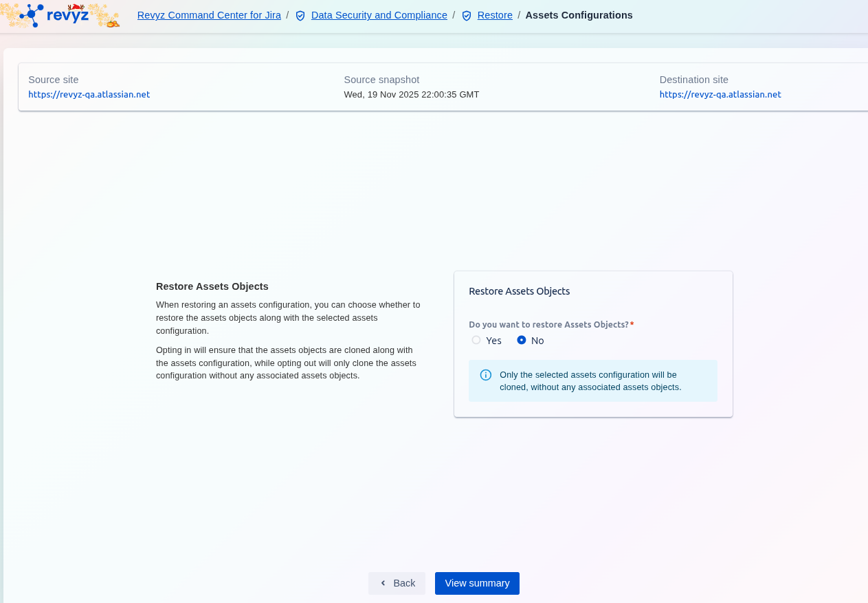Click the Source snapshot timestamp
Screen dimensions: 868x603
coord(411,95)
